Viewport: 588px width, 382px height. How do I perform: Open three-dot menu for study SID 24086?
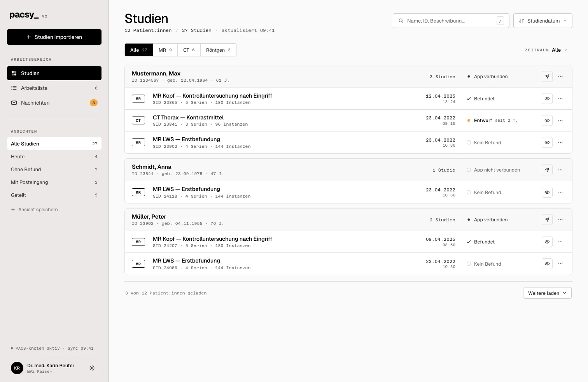click(560, 264)
